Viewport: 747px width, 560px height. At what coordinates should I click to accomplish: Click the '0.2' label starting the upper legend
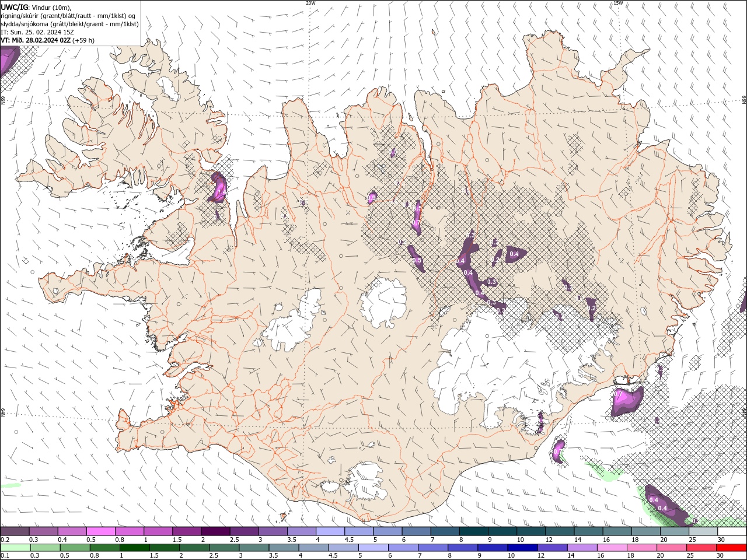point(5,540)
